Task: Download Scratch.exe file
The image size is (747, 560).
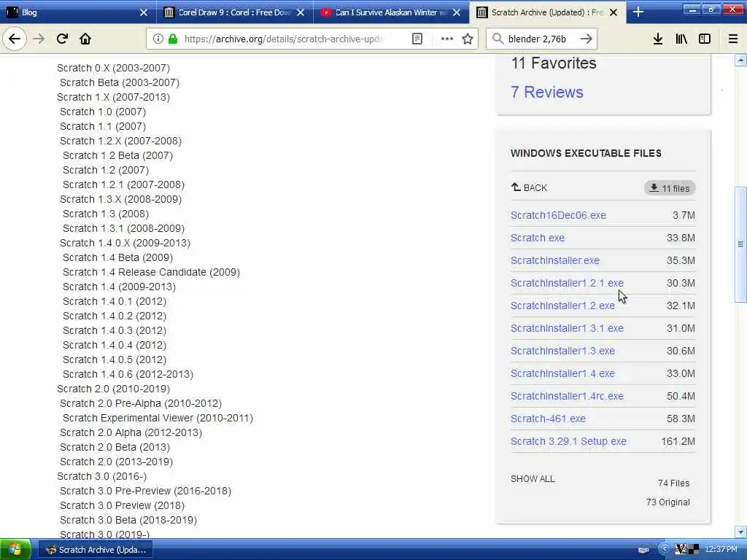Action: click(538, 238)
